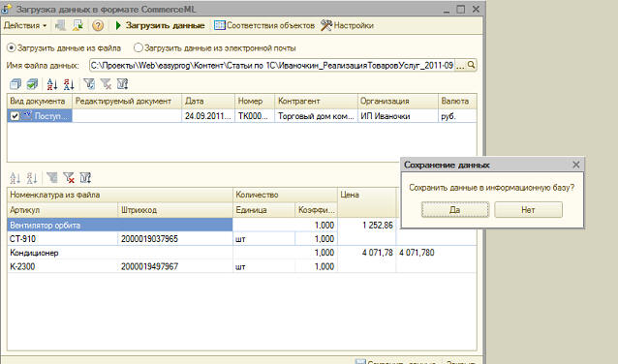Confirm saving with Да button
618x364 pixels.
click(x=455, y=210)
